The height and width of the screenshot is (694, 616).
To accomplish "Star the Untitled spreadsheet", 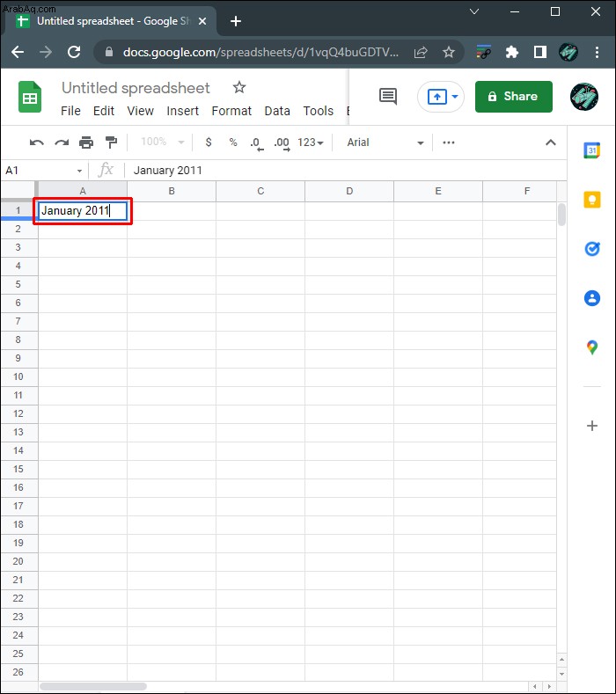I will (x=239, y=87).
